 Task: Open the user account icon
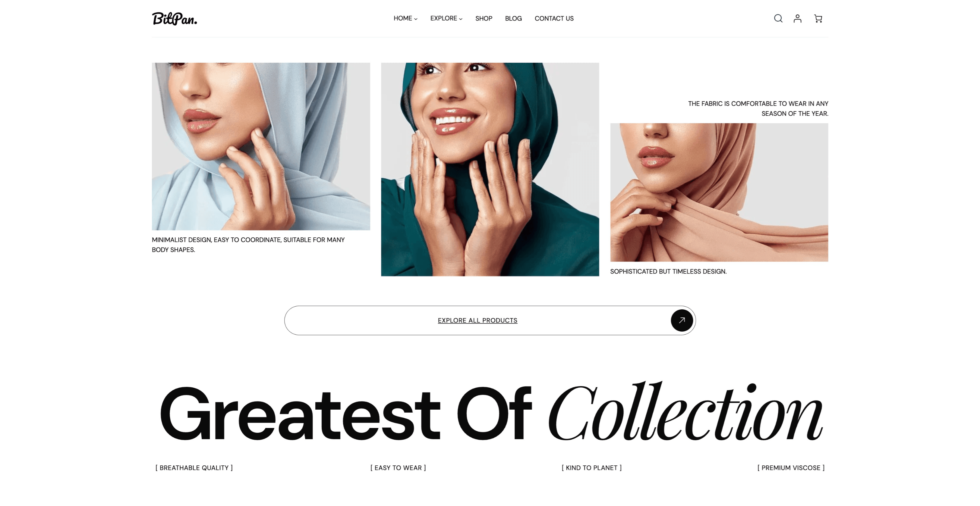[797, 18]
